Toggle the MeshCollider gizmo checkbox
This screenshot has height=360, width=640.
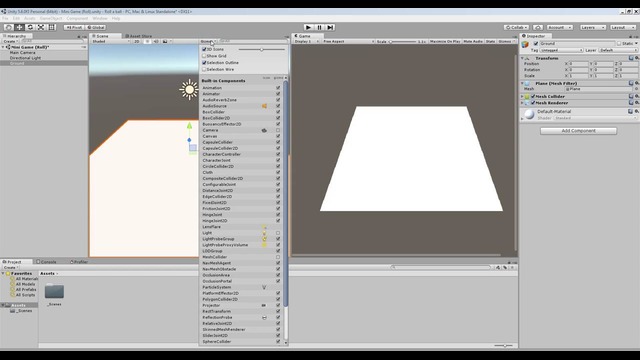tap(278, 257)
